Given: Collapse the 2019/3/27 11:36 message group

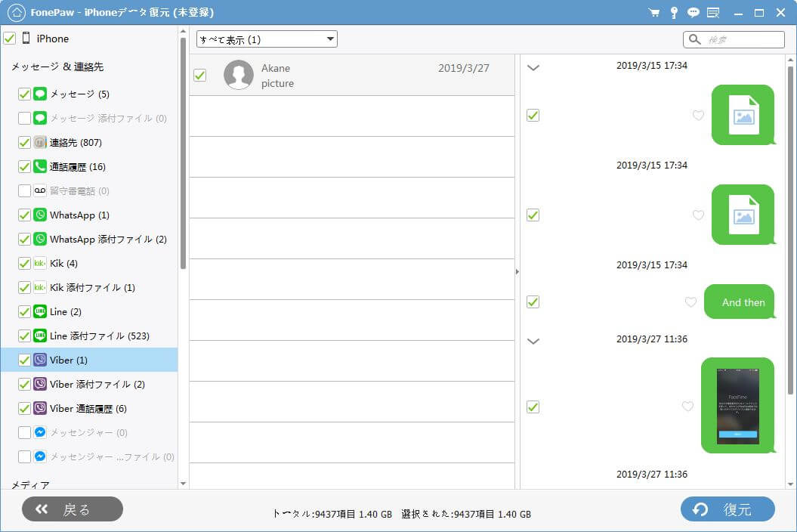Looking at the screenshot, I should point(533,341).
